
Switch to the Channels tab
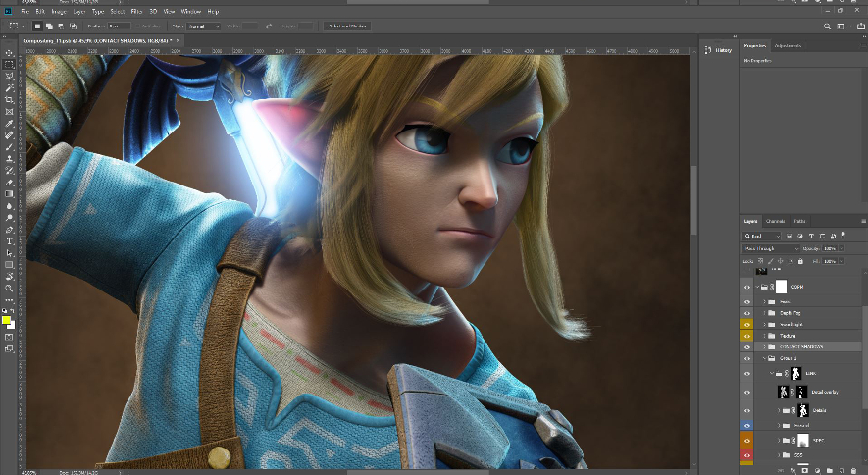pyautogui.click(x=775, y=221)
